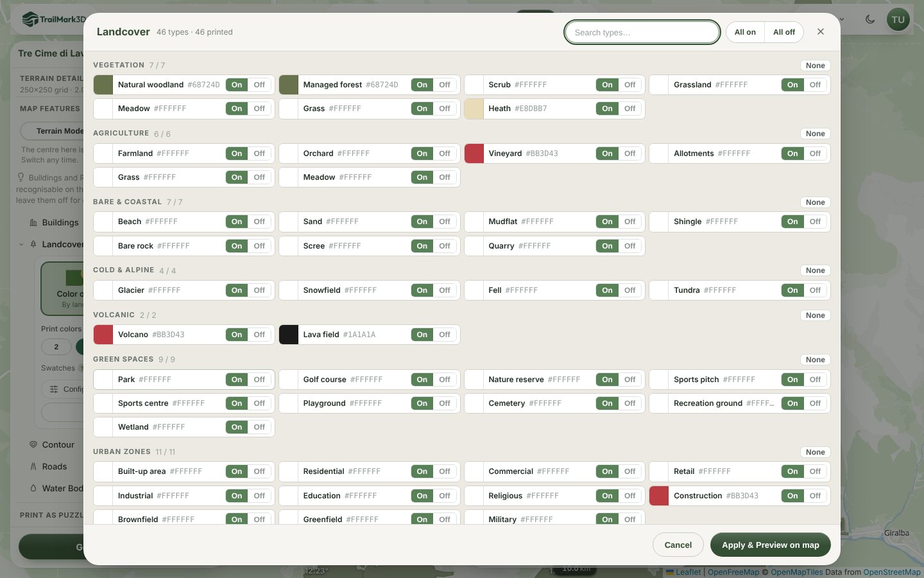924x578 pixels.
Task: Focus the Search types field
Action: tap(642, 32)
